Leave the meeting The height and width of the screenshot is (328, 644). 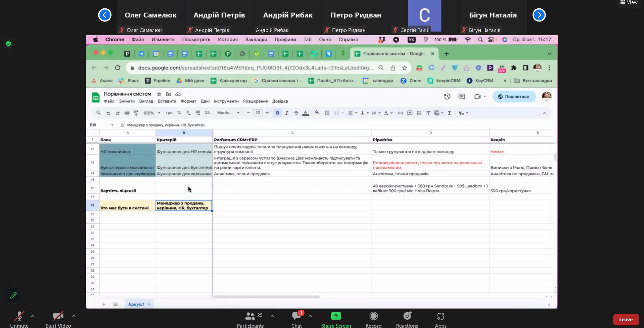point(626,320)
